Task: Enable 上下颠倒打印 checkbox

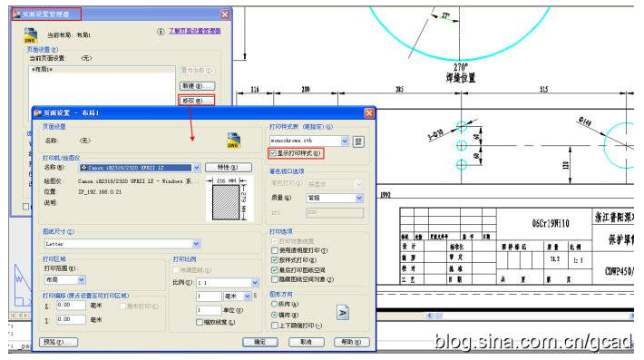Action: click(275, 326)
